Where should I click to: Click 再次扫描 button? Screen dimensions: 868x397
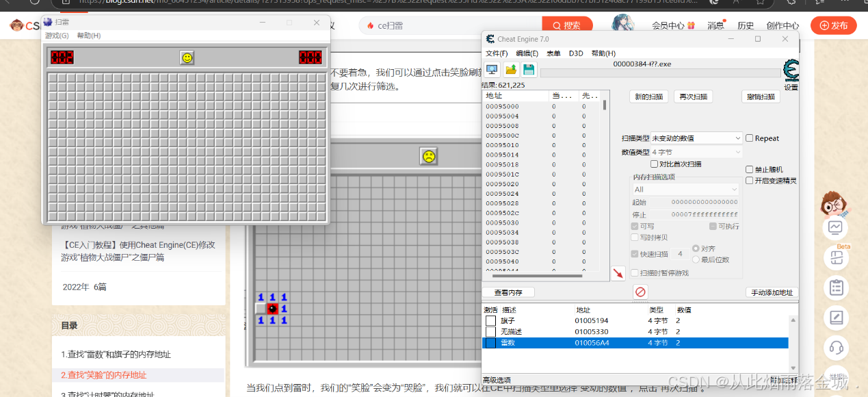coord(694,97)
